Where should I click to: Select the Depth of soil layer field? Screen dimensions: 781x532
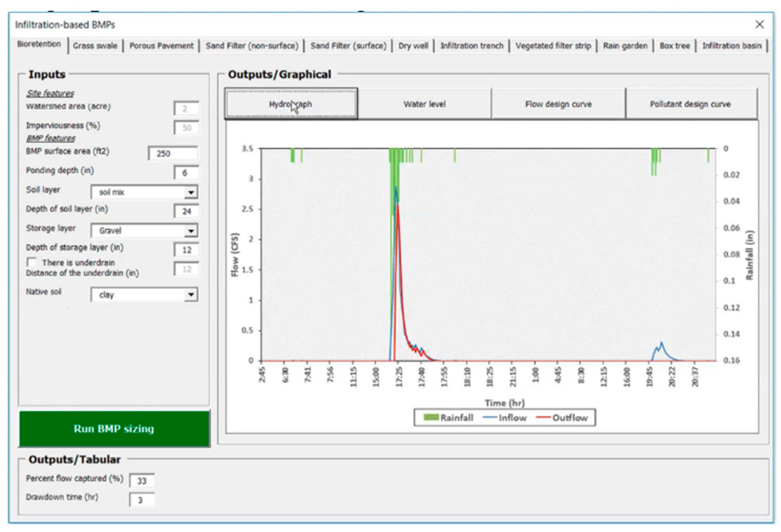(x=186, y=211)
